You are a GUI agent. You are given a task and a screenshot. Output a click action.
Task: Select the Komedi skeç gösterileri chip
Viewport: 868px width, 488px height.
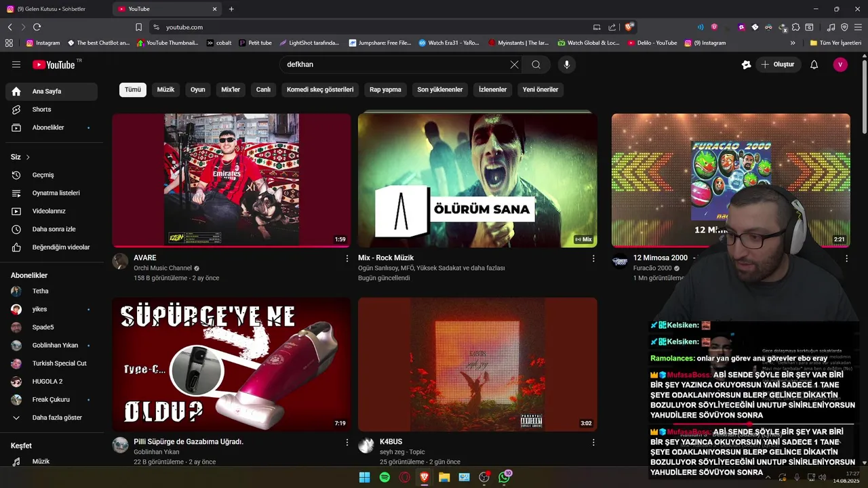320,89
